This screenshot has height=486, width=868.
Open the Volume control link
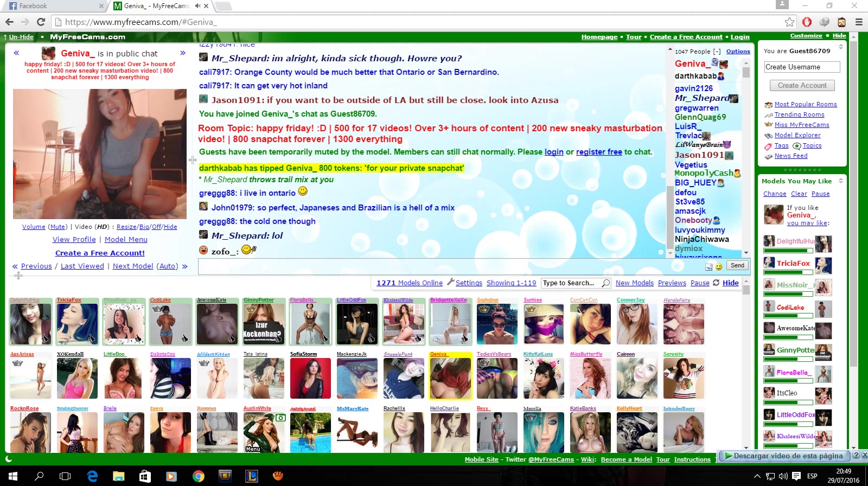[x=34, y=227]
